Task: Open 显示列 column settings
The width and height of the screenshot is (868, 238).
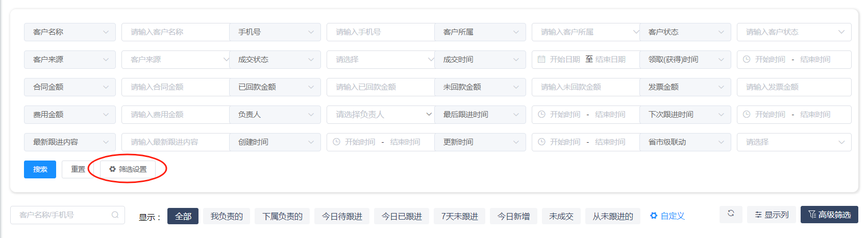Action: tap(771, 215)
